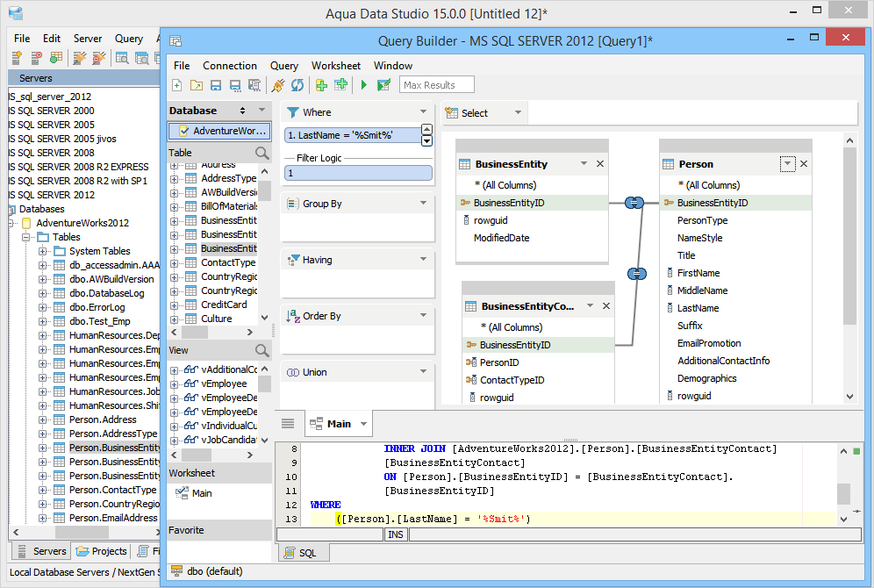Image resolution: width=874 pixels, height=588 pixels.
Task: Click Refresh arrows icon in Query Builder toolbar
Action: point(297,85)
